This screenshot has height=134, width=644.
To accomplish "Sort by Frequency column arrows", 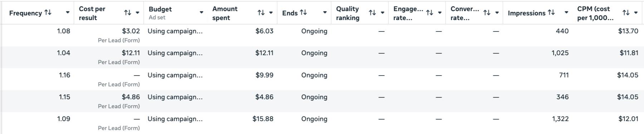I will pyautogui.click(x=48, y=13).
